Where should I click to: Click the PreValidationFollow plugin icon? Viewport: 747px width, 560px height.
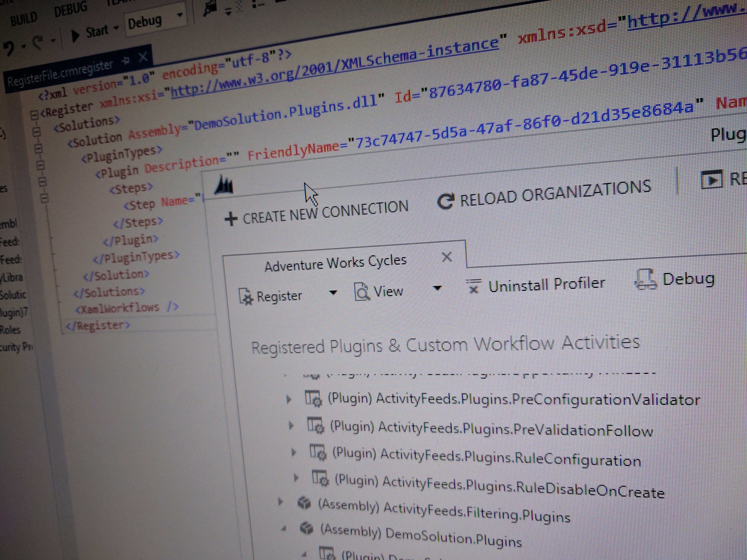(316, 426)
